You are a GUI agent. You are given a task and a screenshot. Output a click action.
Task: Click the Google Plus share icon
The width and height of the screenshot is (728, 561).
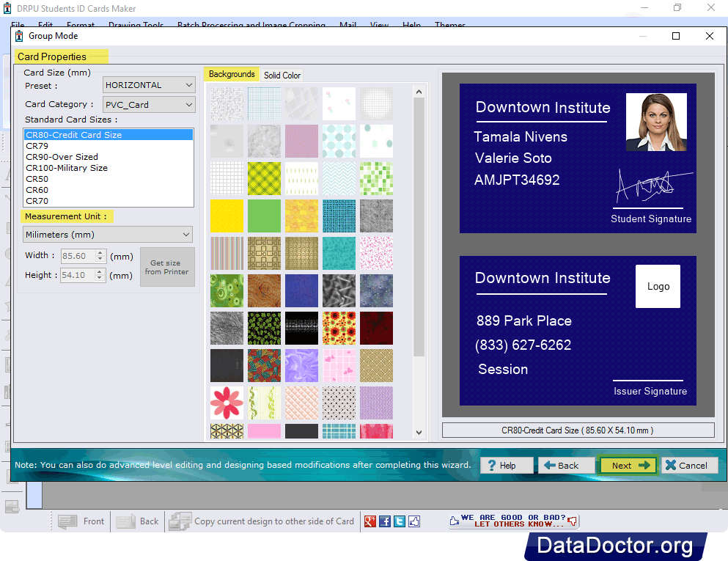tap(370, 521)
